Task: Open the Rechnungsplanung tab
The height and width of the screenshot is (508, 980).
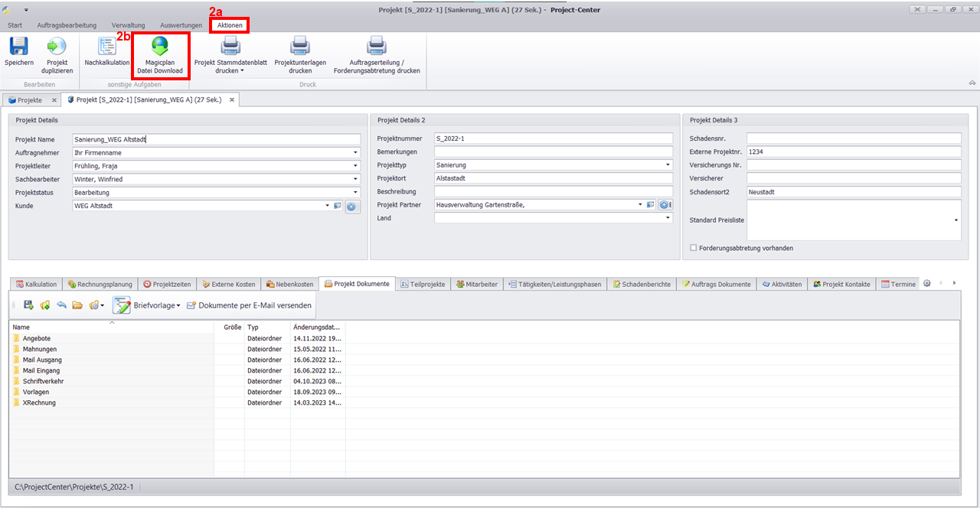Action: (100, 284)
